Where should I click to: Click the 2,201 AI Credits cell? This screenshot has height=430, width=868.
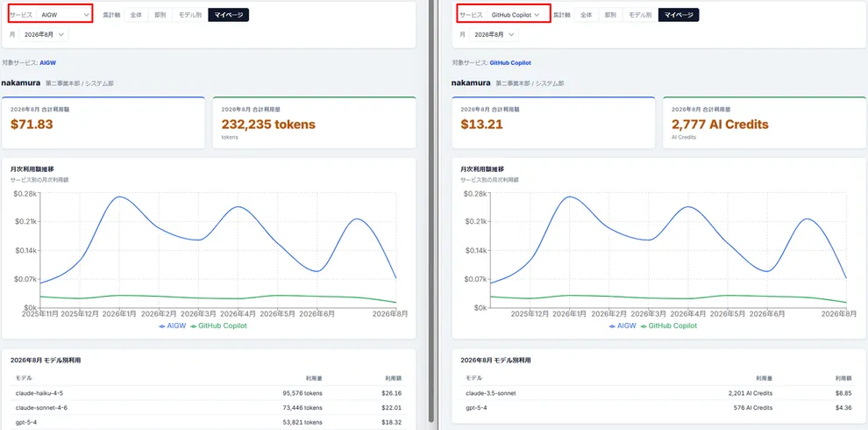pos(751,393)
